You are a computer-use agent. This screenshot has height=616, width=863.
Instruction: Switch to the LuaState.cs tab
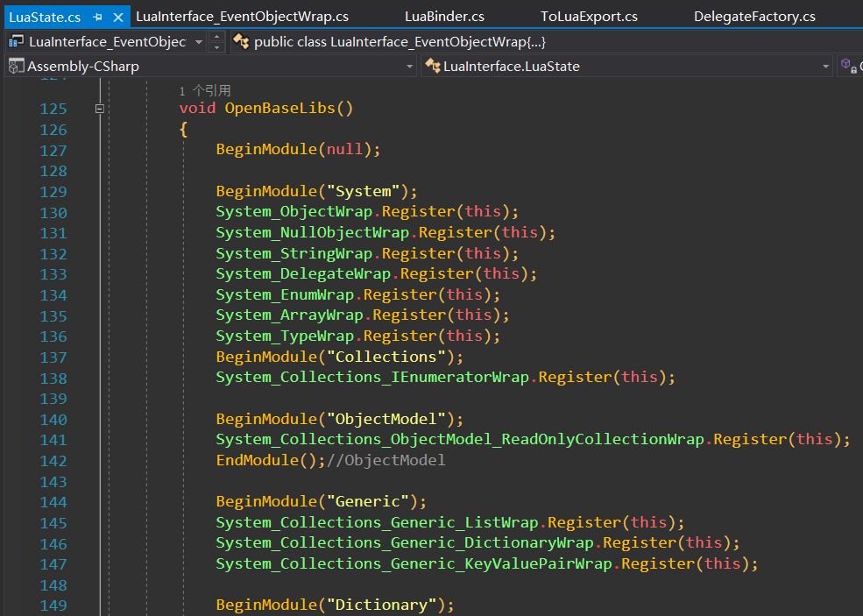click(x=45, y=17)
